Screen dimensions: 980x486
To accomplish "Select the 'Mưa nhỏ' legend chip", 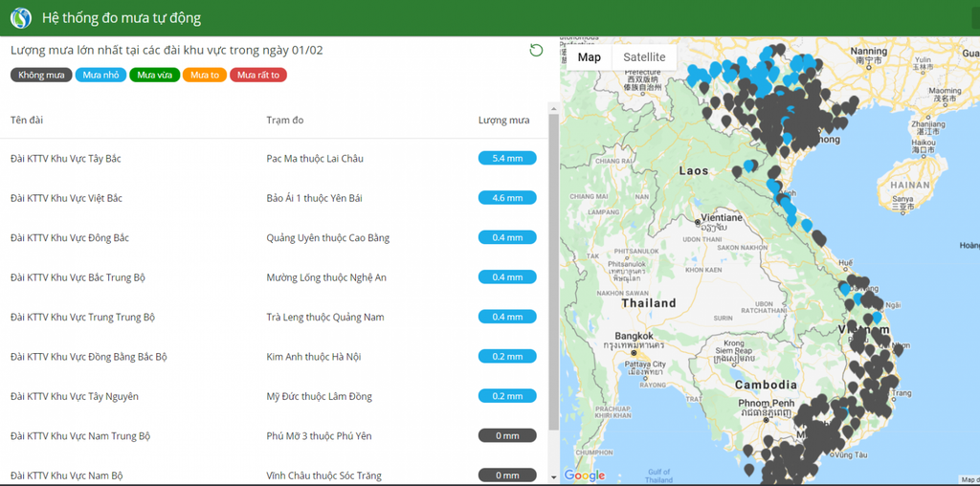I will 100,75.
